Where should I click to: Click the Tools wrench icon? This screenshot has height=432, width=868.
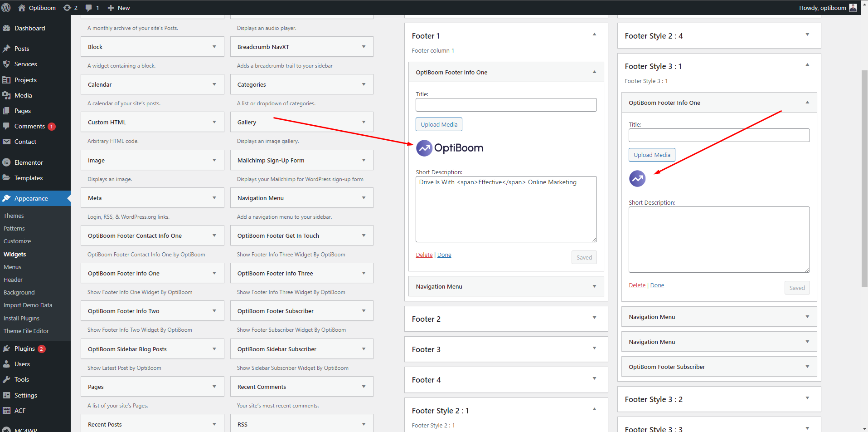pos(6,379)
